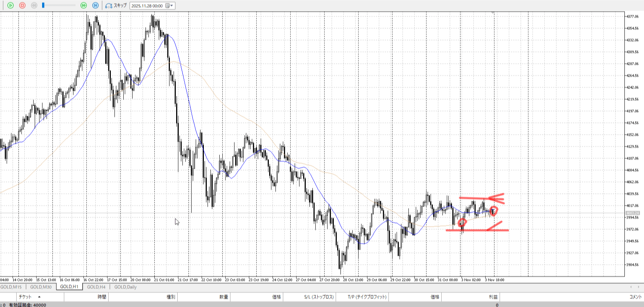644x307 pixels.
Task: Click the スキップ skip button
Action: point(116,6)
